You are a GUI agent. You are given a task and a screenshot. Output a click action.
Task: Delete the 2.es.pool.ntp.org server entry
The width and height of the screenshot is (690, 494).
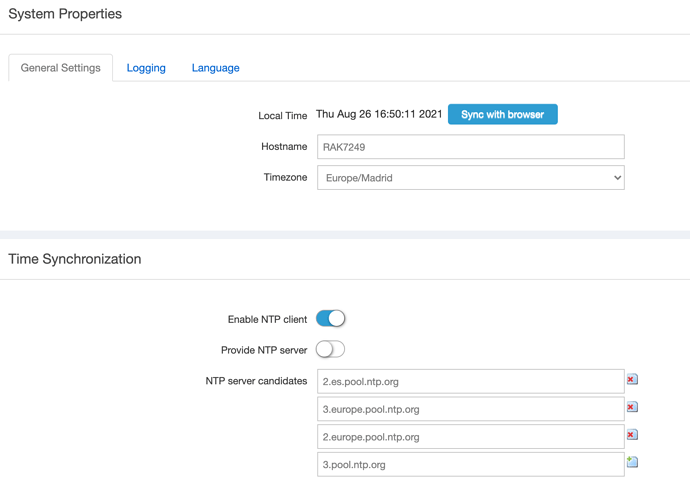(632, 380)
